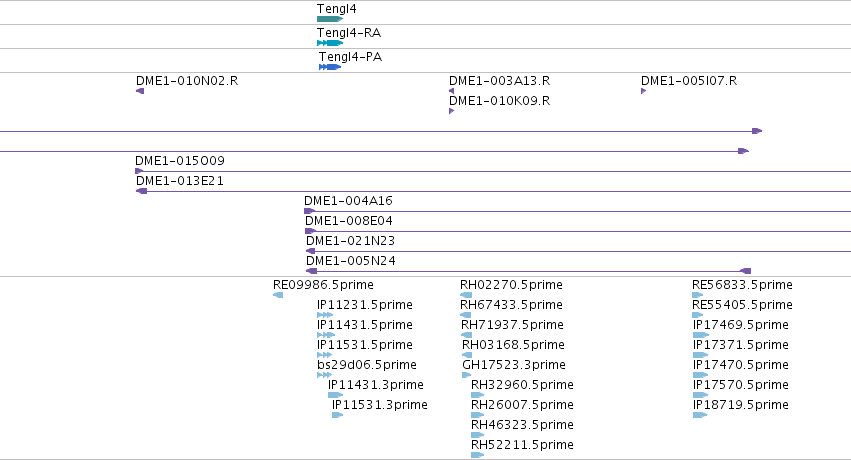Click the DME1-021N23 start arrow
Image resolution: width=851 pixels, height=460 pixels.
click(x=310, y=251)
